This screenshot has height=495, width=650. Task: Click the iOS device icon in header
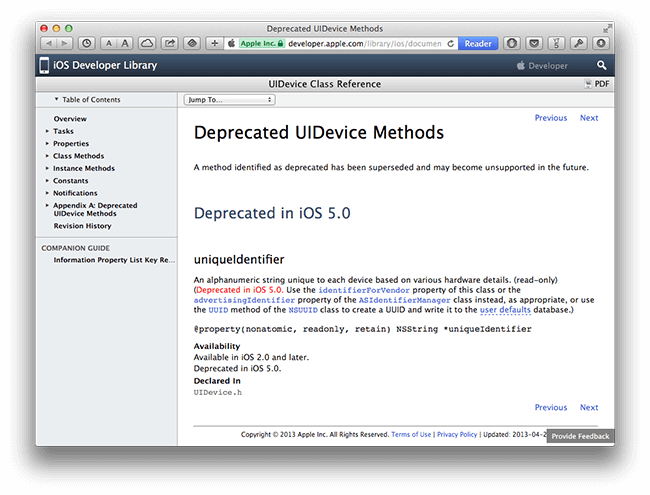pyautogui.click(x=44, y=65)
